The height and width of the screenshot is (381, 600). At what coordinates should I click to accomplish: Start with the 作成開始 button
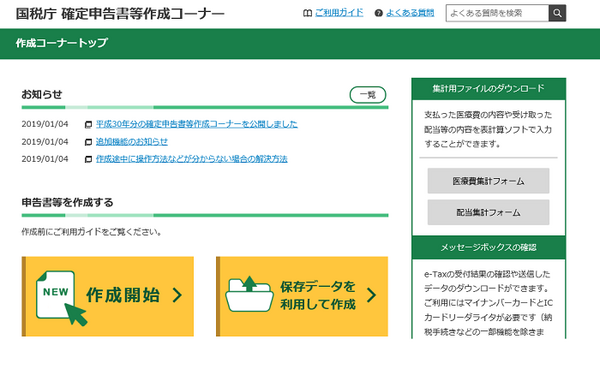click(x=108, y=296)
